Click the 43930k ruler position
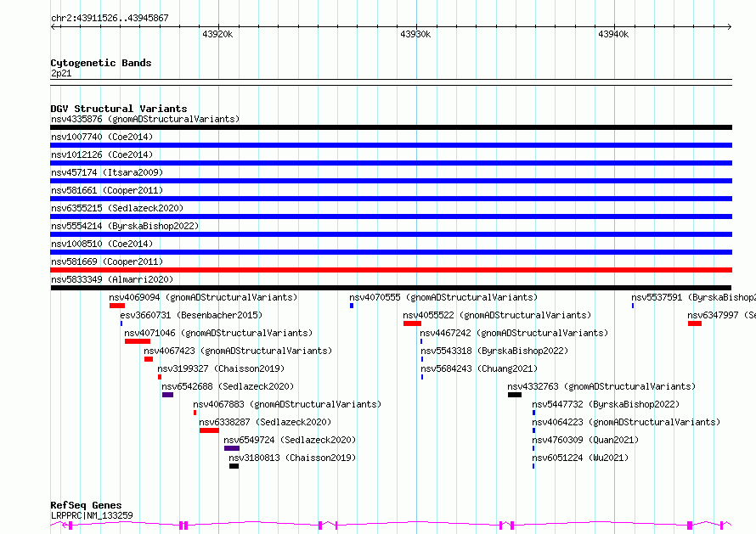This screenshot has width=756, height=534. pyautogui.click(x=415, y=34)
